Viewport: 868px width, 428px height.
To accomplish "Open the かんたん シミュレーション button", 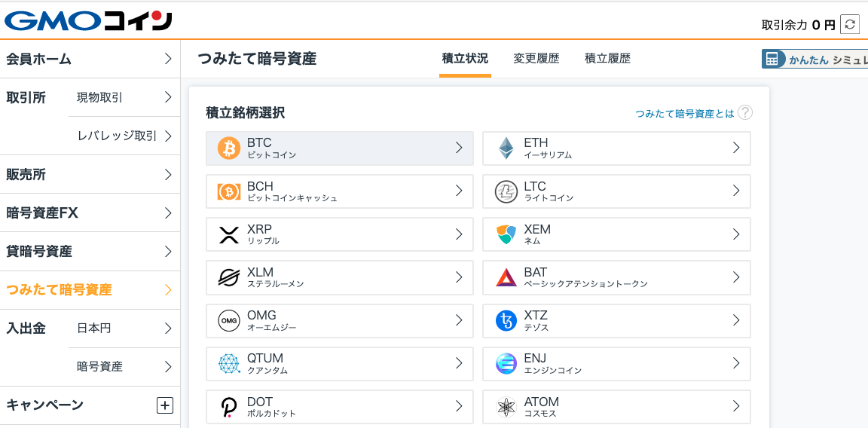I will point(815,59).
